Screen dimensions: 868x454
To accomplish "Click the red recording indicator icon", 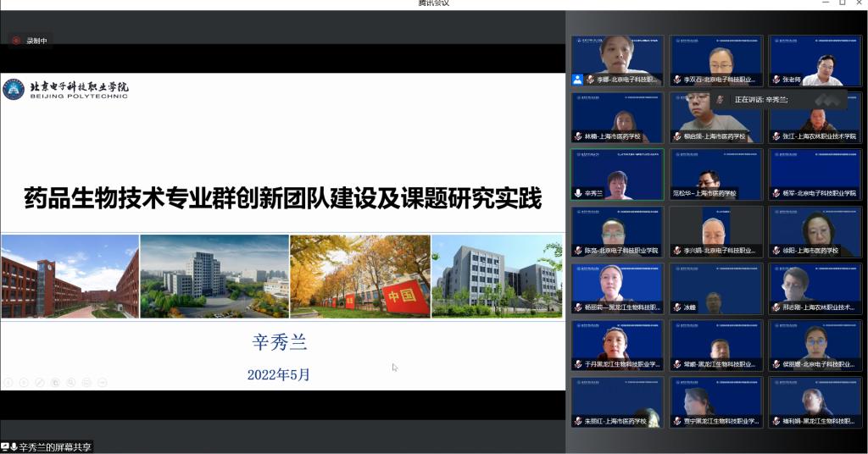I will 15,40.
